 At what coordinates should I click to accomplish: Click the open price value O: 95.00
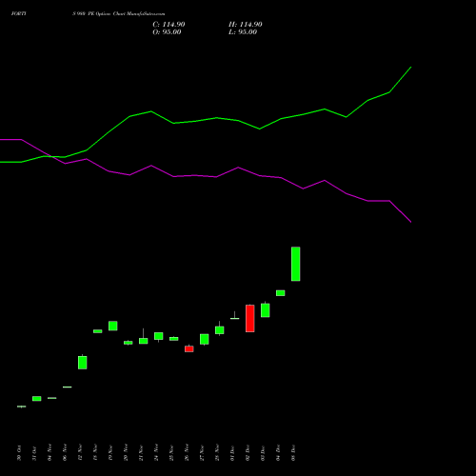click(167, 32)
